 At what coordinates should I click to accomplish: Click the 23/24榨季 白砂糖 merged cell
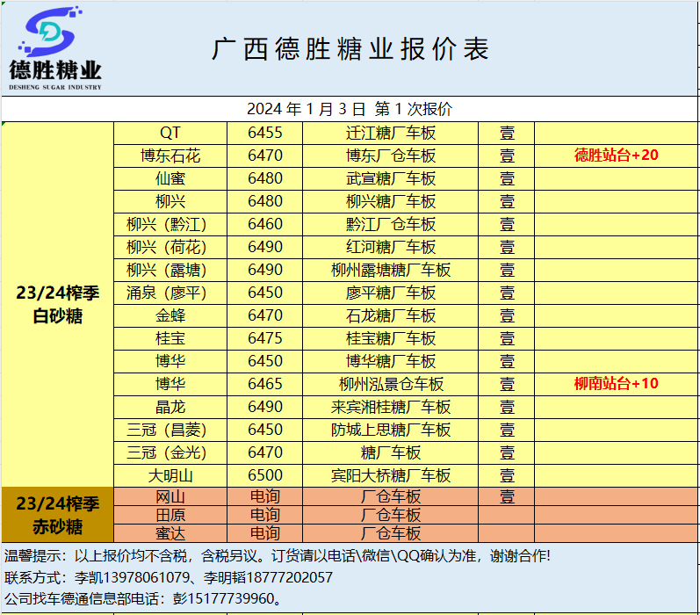pos(58,305)
